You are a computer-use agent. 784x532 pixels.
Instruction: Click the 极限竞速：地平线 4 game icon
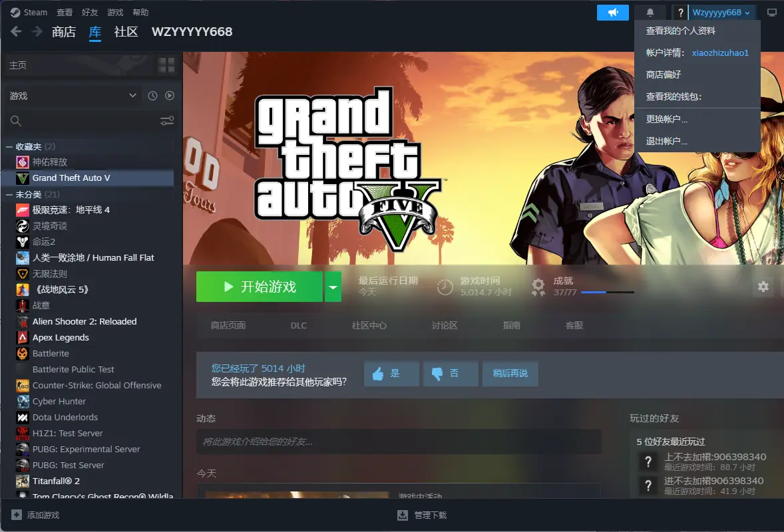click(x=23, y=209)
